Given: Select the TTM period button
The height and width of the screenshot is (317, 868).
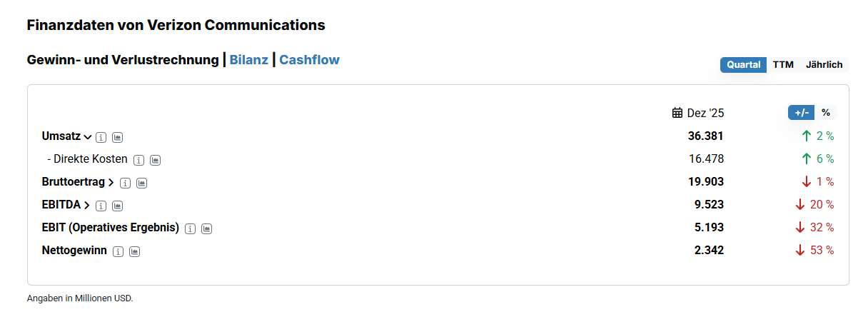Looking at the screenshot, I should [783, 65].
